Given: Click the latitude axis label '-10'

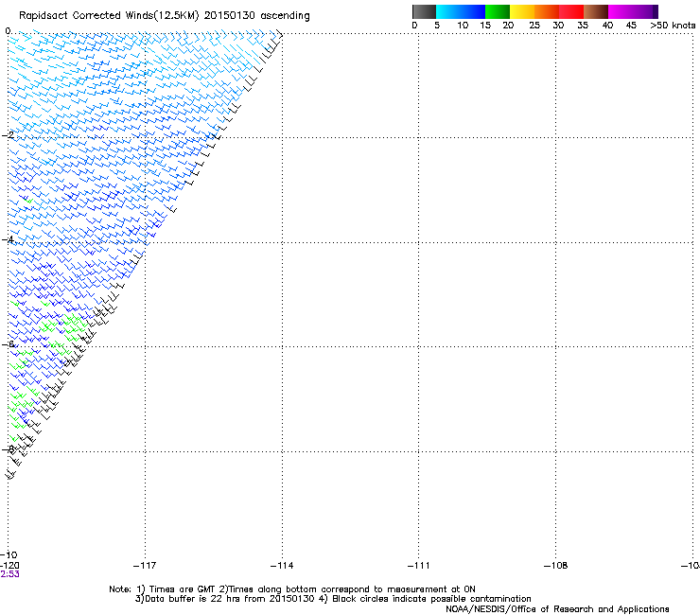Looking at the screenshot, I should click(x=9, y=554).
